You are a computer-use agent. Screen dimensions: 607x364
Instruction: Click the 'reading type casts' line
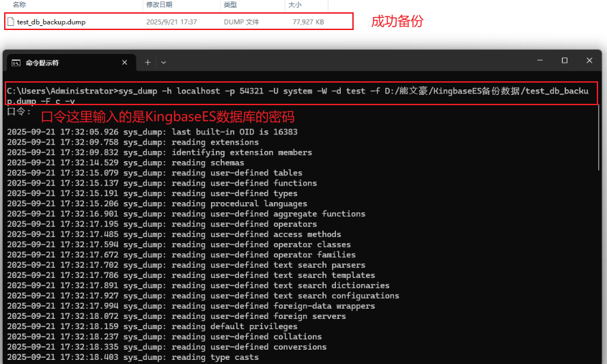tap(132, 357)
